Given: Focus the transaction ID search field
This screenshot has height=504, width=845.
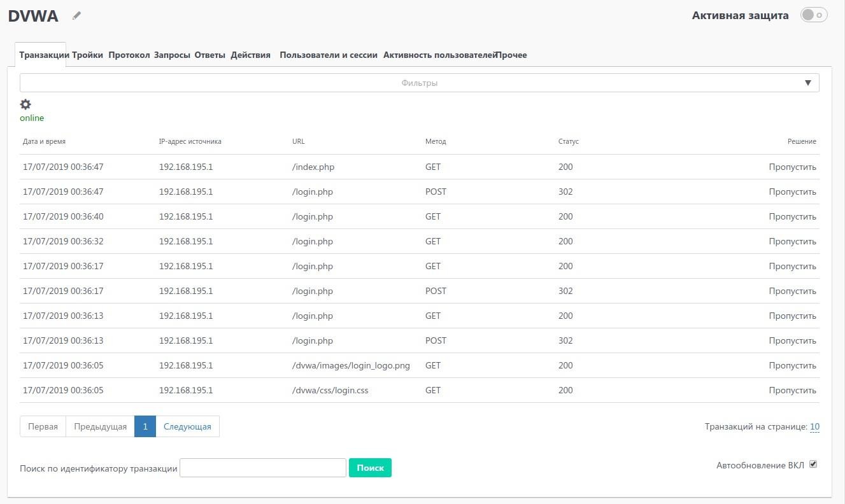Looking at the screenshot, I should tap(263, 468).
